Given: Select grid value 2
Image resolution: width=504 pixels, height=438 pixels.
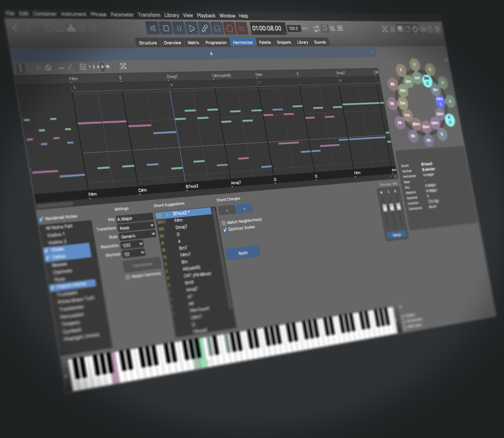Looking at the screenshot, I should coord(94,67).
